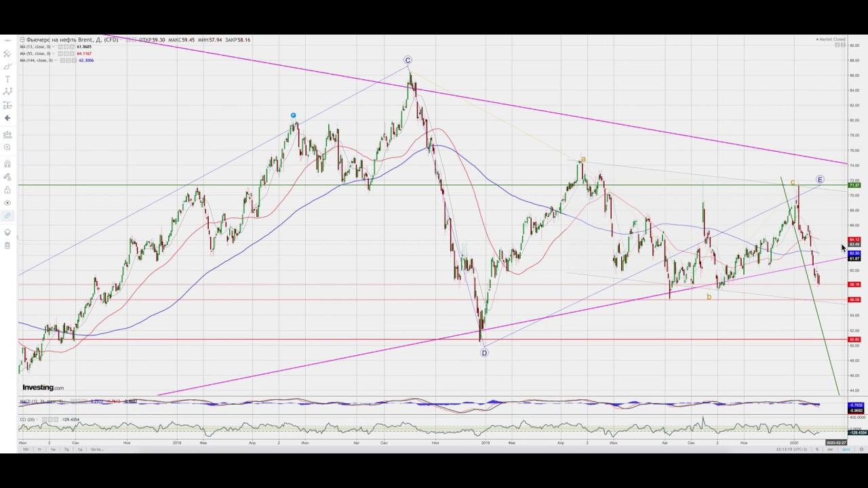Open MA (13, close, 0) dropdown arrow
The height and width of the screenshot is (488, 868).
pos(53,47)
